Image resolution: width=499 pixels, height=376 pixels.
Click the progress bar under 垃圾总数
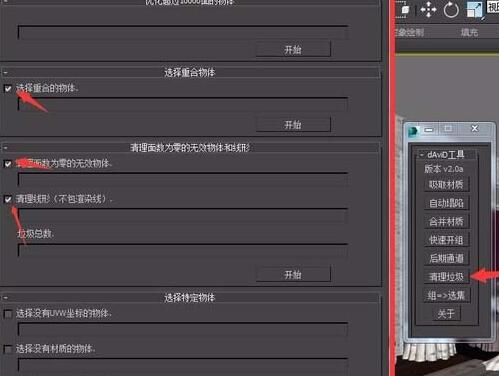[183, 250]
